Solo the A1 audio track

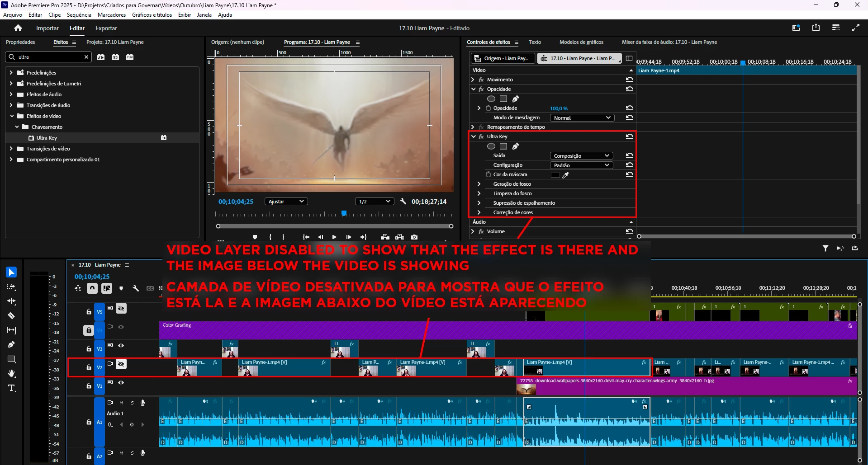132,403
